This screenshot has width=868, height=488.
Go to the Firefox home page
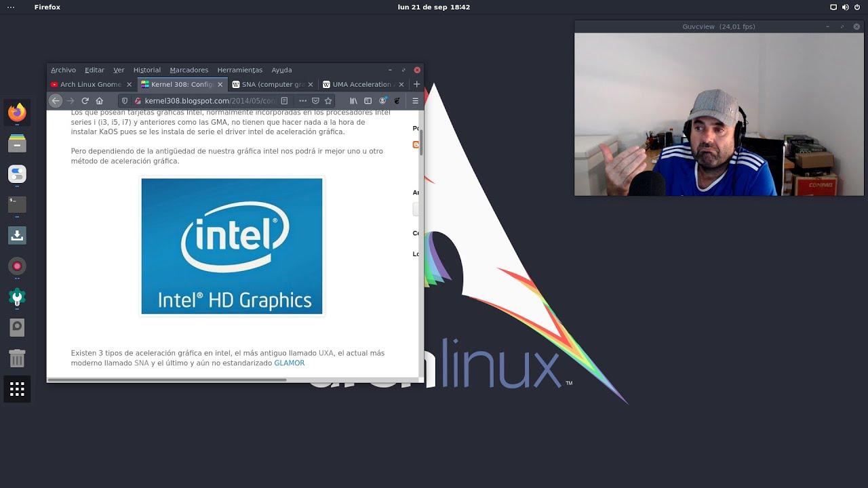[x=100, y=100]
